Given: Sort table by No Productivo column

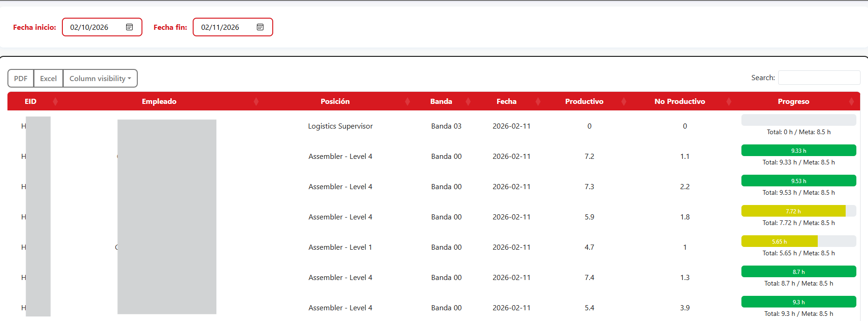Looking at the screenshot, I should [680, 101].
